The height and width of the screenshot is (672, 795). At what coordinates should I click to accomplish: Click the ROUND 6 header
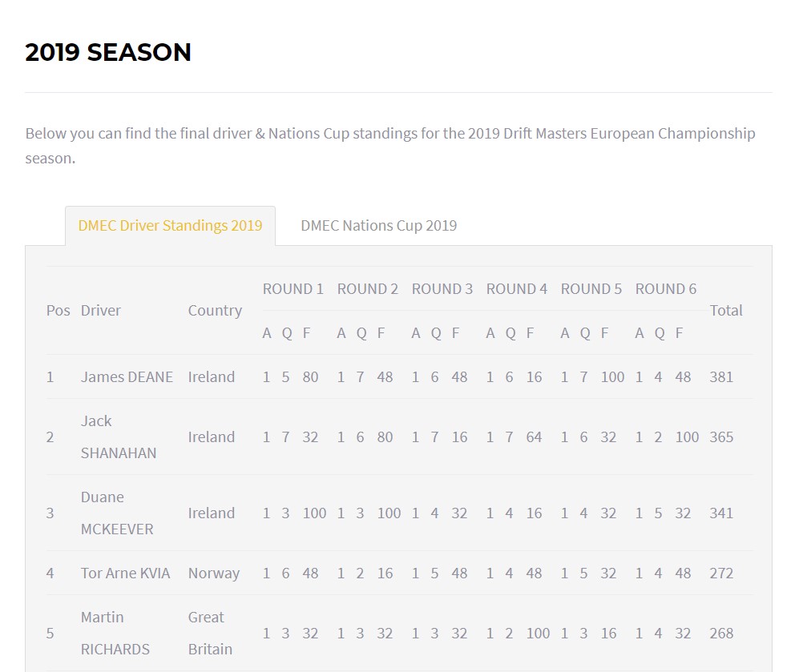tap(666, 289)
